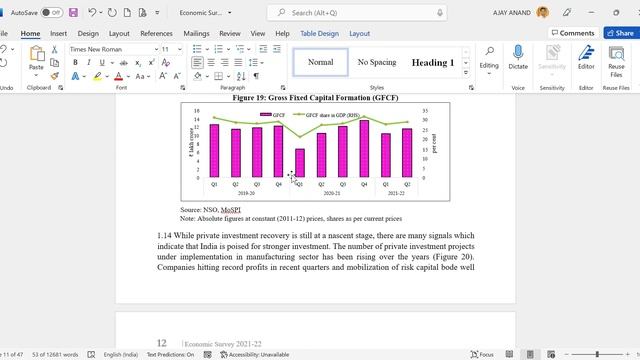Apply Strikethrough formatting
This screenshot has height=360, width=640.
point(124,63)
